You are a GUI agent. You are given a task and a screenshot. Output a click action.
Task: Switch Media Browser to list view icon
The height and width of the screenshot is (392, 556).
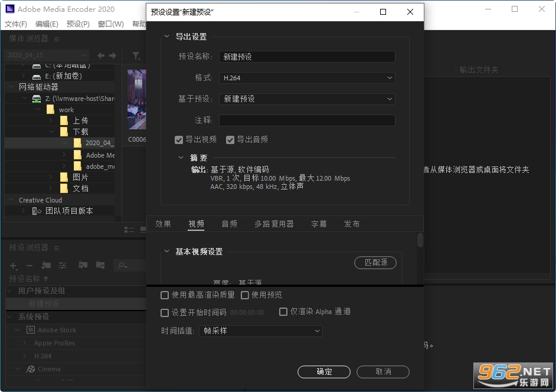129,230
